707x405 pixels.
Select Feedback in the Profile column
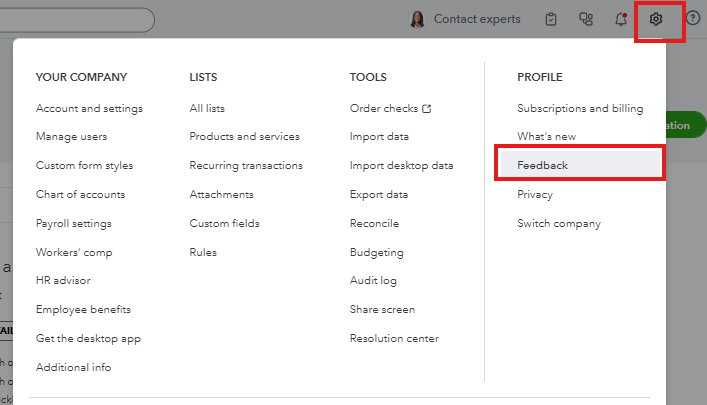[x=542, y=165]
